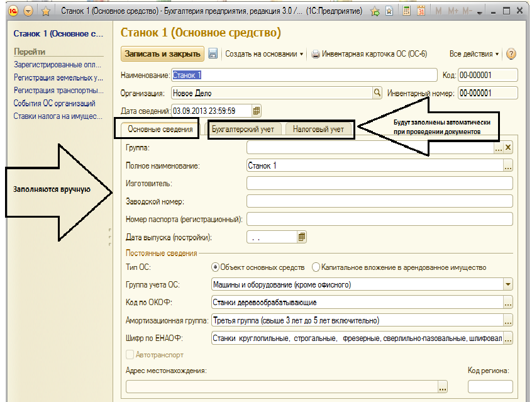Open Адрес местонахождения ellipsis button
Screen dimensions: 532x402
pos(443,387)
